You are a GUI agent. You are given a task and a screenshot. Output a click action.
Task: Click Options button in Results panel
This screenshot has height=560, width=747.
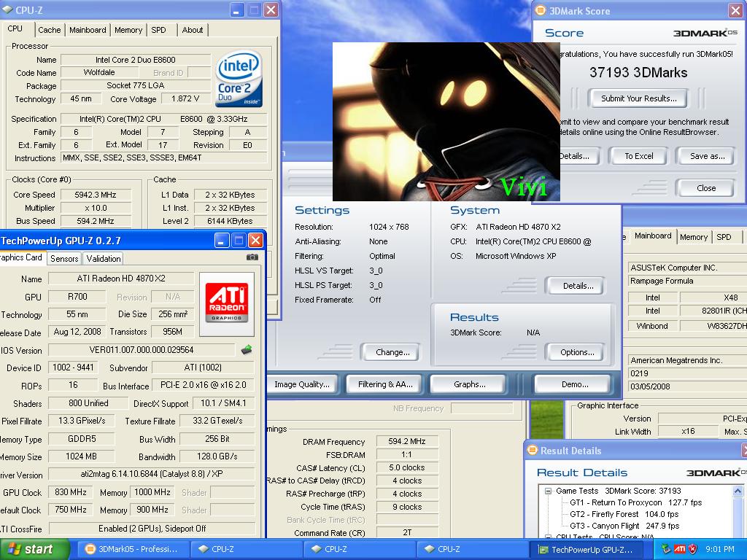click(x=577, y=352)
